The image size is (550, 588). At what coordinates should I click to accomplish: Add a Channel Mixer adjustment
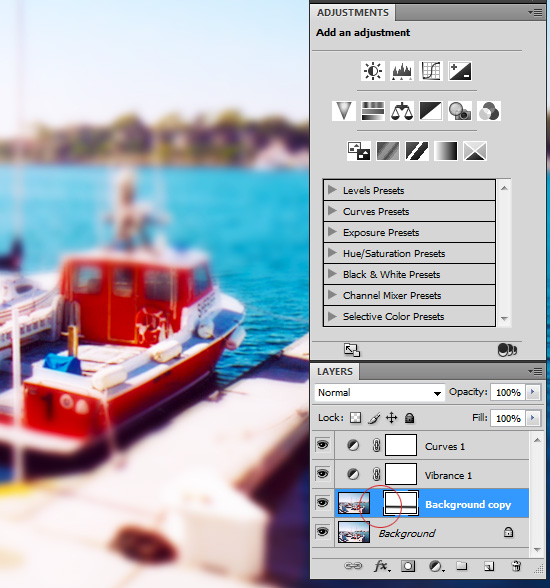pos(489,111)
